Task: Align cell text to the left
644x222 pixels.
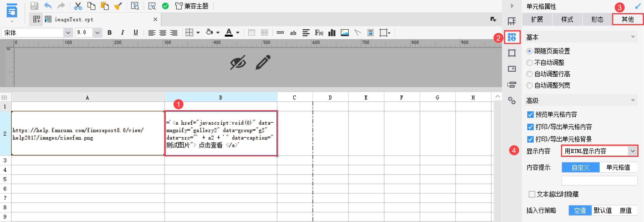Action: click(x=151, y=33)
